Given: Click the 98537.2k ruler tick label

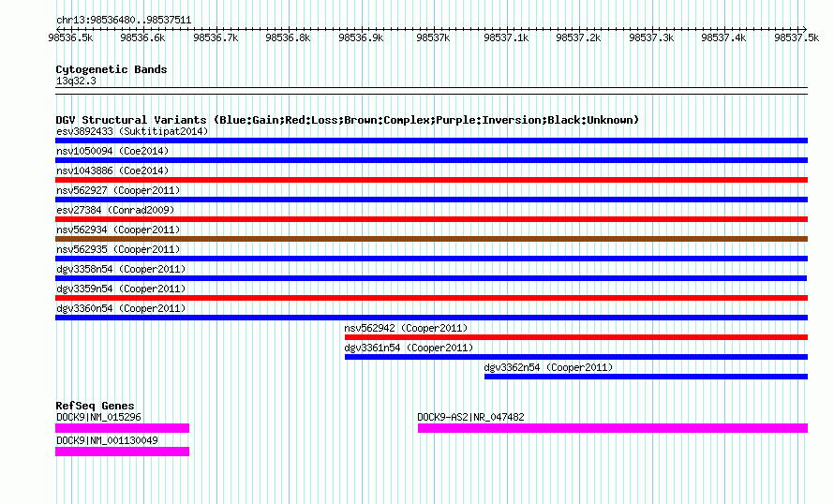Looking at the screenshot, I should pos(579,38).
